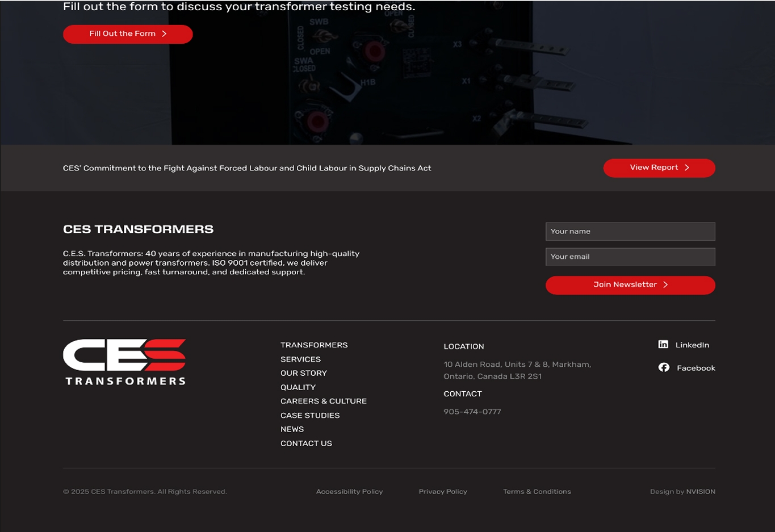
Task: Click the Facebook icon in footer
Action: (x=664, y=368)
